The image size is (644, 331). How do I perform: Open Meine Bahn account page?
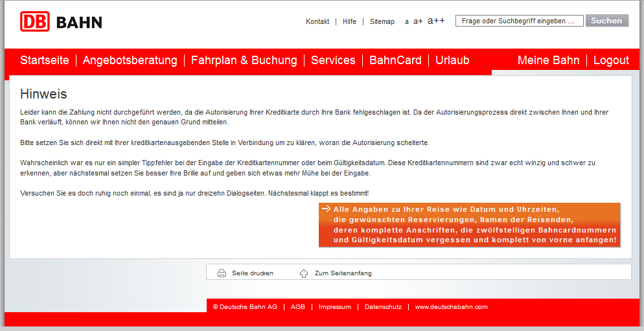(548, 60)
